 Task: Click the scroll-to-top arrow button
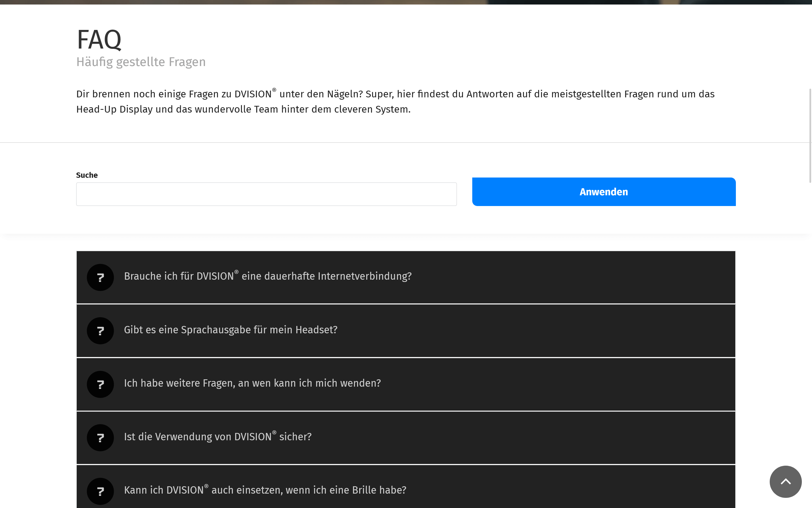pyautogui.click(x=785, y=481)
